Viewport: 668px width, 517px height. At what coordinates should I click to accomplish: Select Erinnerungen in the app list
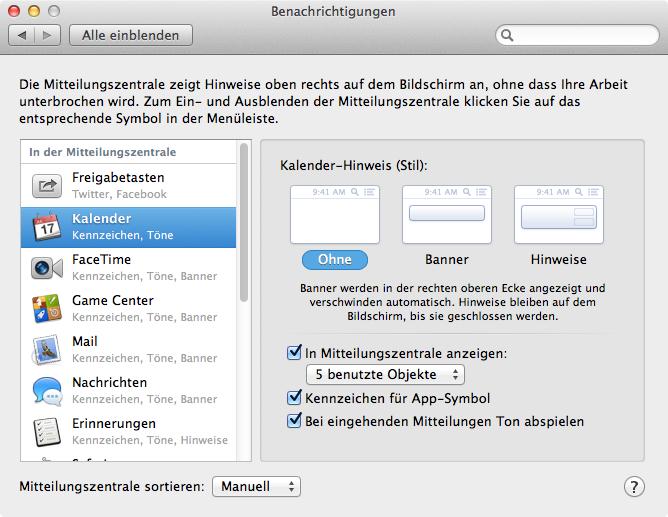[128, 432]
